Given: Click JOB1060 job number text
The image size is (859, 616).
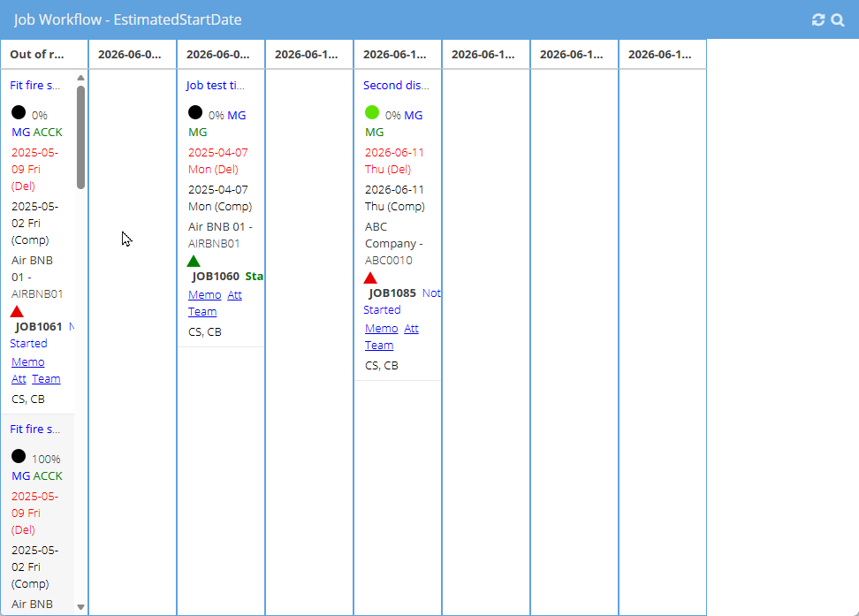Looking at the screenshot, I should 216,277.
